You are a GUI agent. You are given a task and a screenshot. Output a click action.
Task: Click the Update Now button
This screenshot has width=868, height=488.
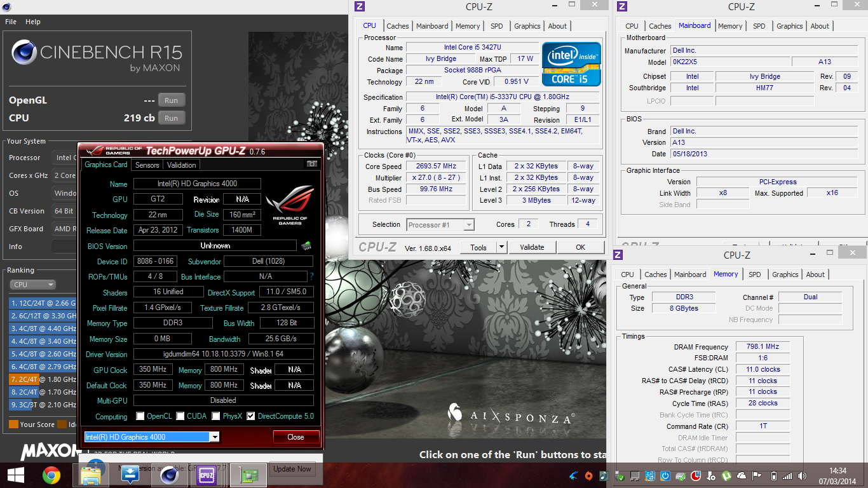point(292,469)
